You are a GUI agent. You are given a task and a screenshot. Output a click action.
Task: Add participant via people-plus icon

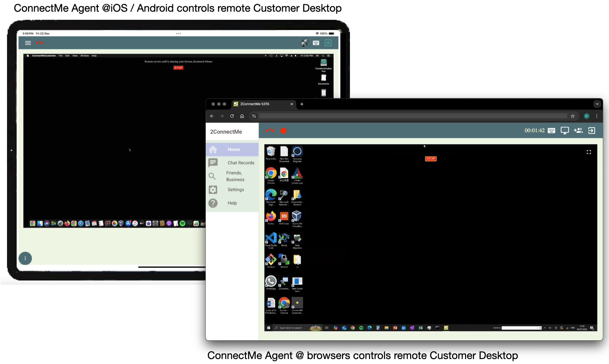[578, 131]
